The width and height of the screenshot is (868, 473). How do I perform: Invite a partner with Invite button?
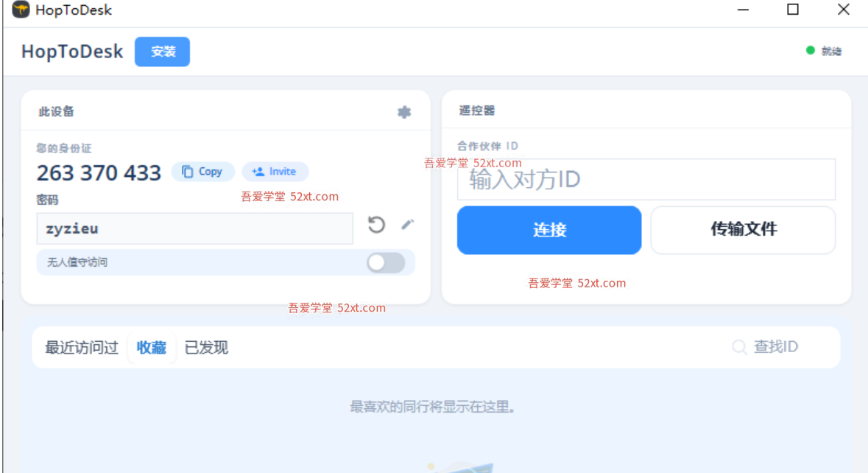(x=275, y=172)
